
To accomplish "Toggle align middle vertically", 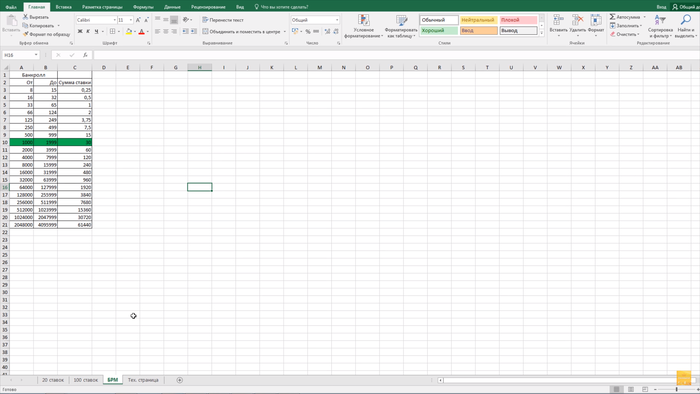I will 166,20.
